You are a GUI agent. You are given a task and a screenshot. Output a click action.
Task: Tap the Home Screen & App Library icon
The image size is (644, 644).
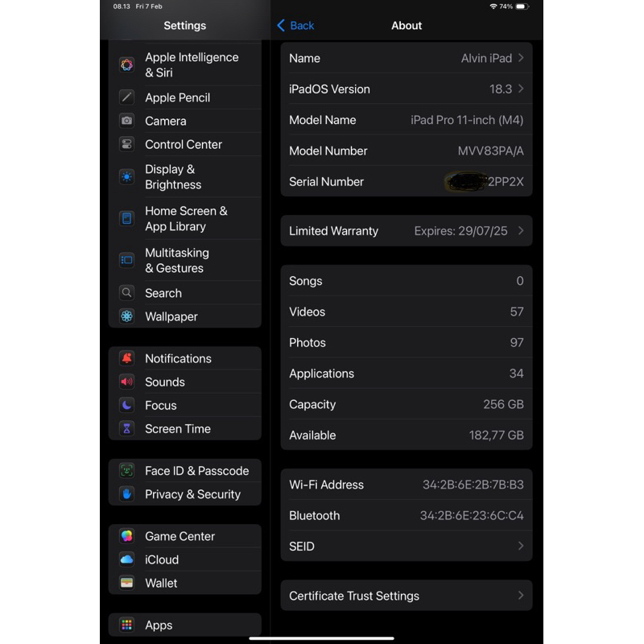[x=126, y=218]
